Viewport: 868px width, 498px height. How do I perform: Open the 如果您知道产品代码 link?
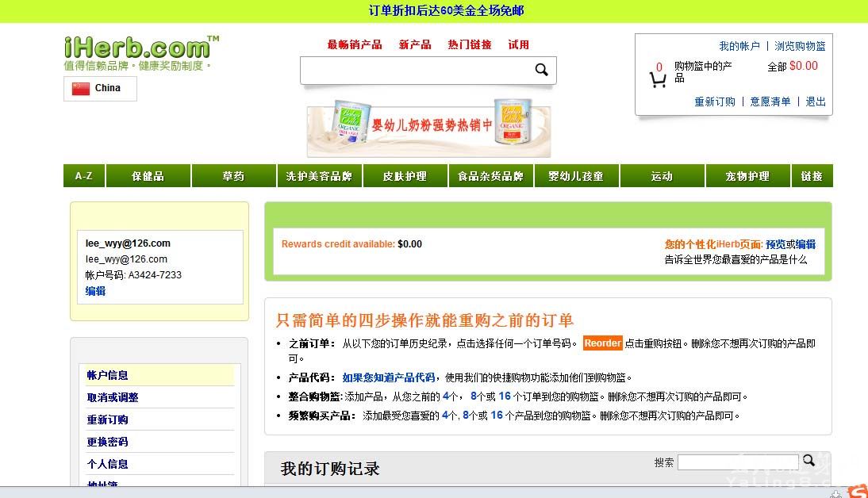[389, 377]
